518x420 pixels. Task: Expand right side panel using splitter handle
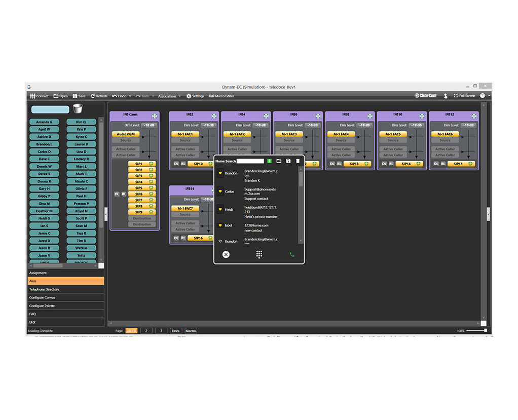click(488, 214)
